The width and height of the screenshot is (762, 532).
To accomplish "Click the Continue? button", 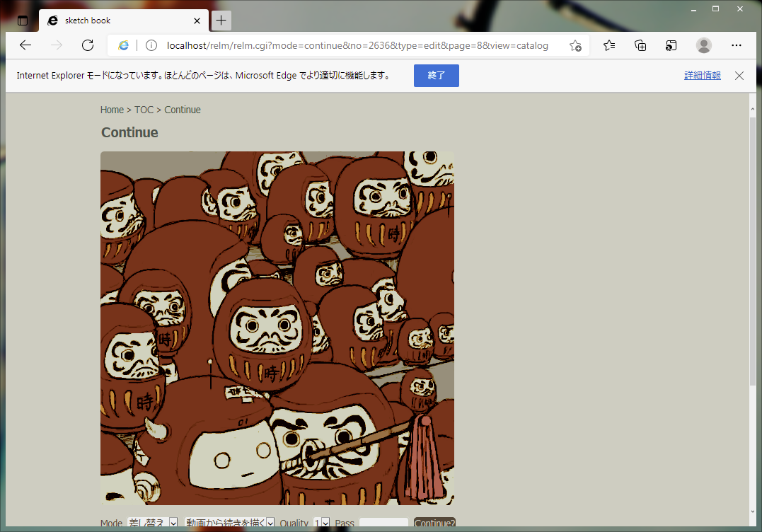I will tap(434, 522).
